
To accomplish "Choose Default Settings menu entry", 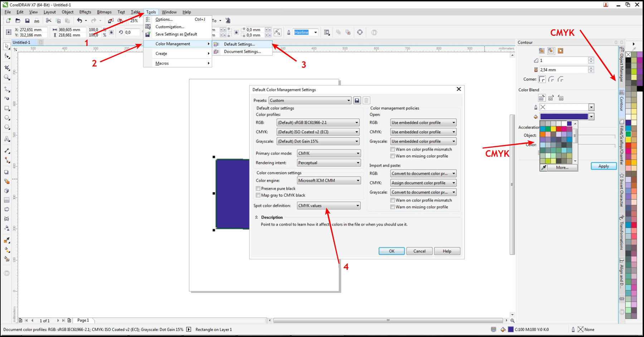I will 242,44.
